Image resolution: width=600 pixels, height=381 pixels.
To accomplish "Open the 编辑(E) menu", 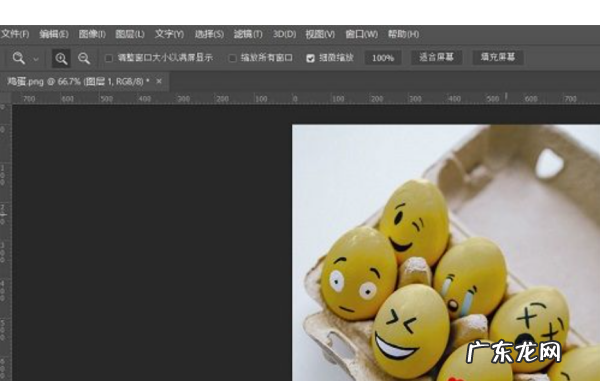I will click(x=54, y=34).
